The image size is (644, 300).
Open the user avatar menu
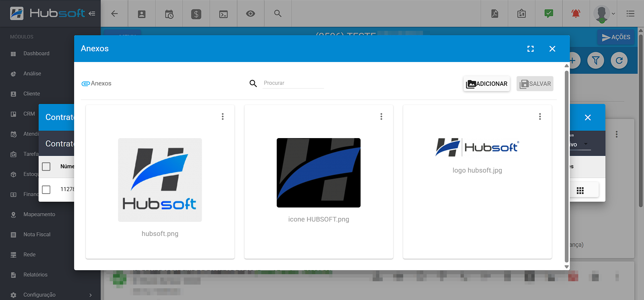coord(604,14)
